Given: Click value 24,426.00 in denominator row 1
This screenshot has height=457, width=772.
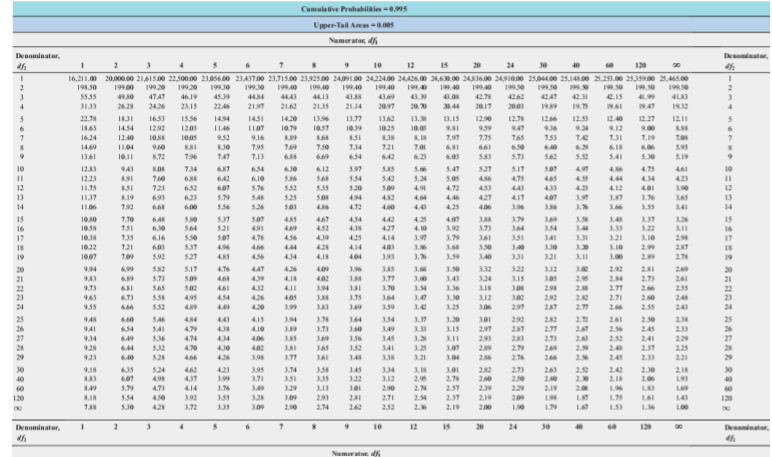Looking at the screenshot, I should tap(412, 78).
